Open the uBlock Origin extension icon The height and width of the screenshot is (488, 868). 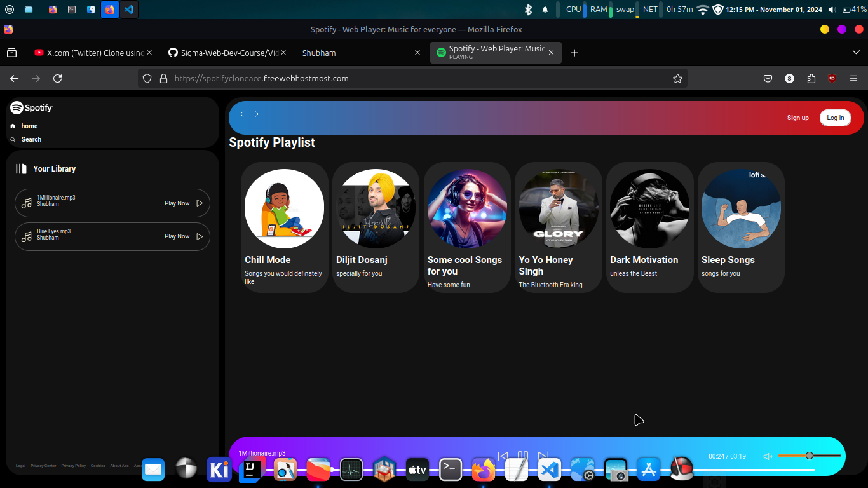click(x=832, y=78)
